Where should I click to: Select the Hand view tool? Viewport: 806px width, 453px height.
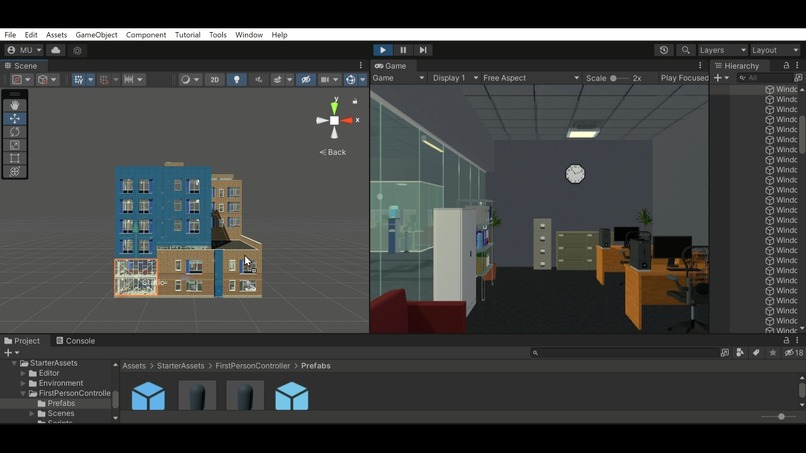[14, 105]
